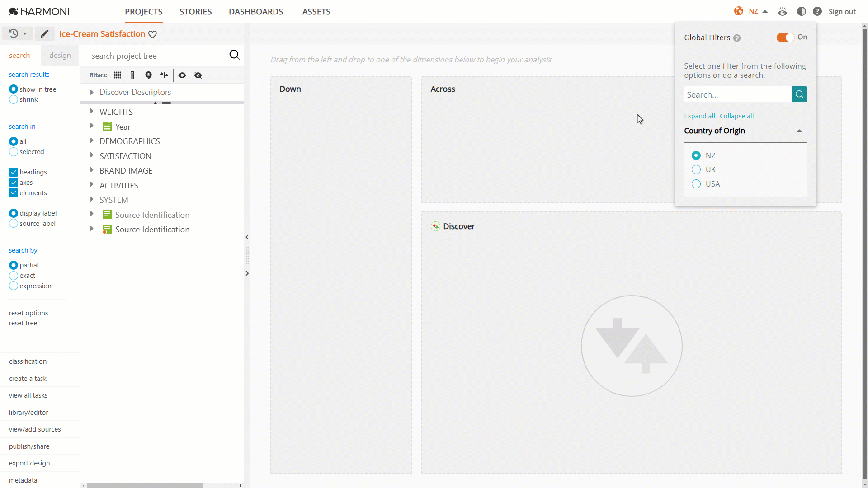The height and width of the screenshot is (488, 868).
Task: Expand the Discover Descriptors node
Action: pyautogui.click(x=92, y=92)
